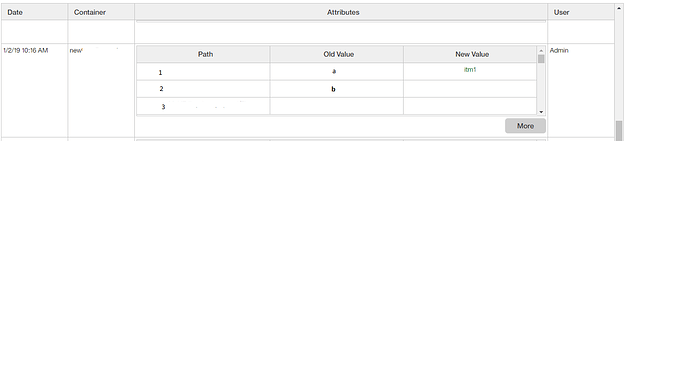Click the outer table scroll up arrow
690x387 pixels.
(x=619, y=8)
